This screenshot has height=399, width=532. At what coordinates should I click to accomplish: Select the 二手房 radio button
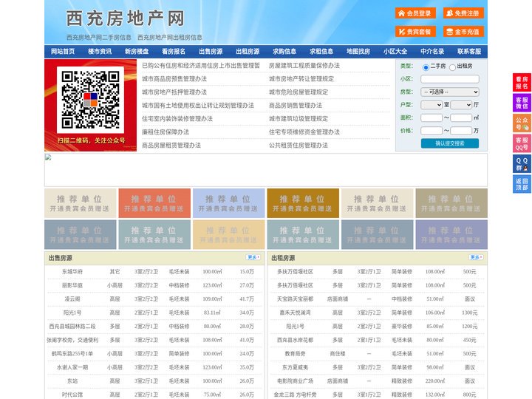coord(426,67)
